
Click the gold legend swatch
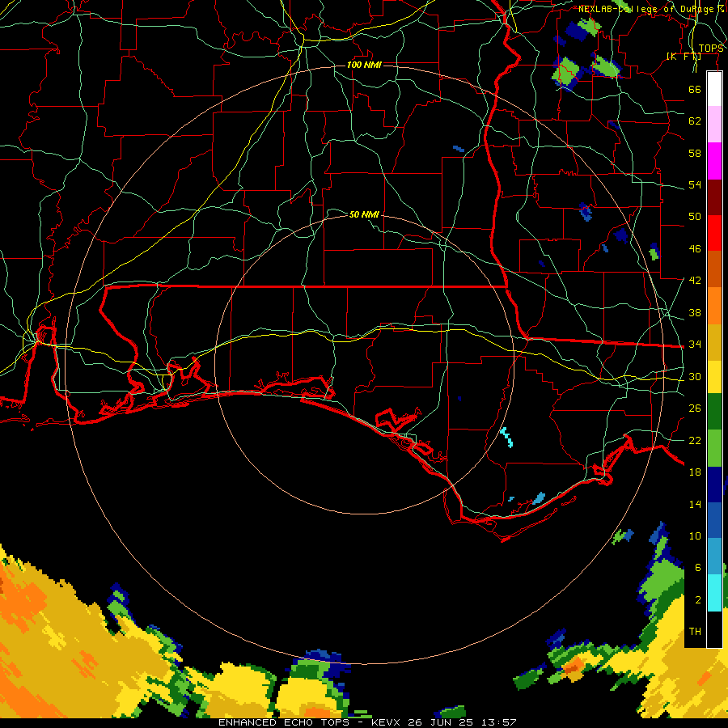[714, 342]
